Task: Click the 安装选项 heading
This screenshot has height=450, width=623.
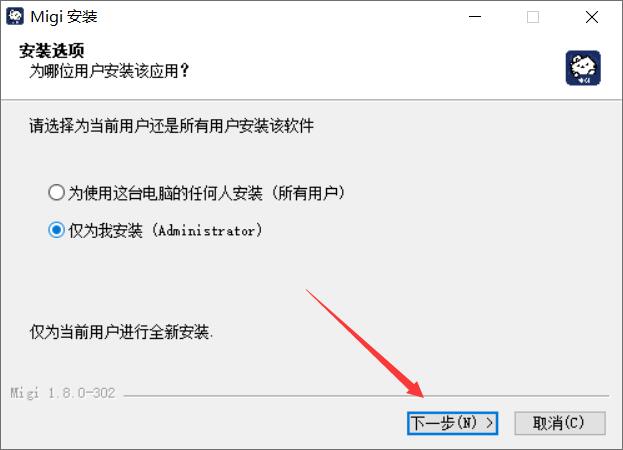Action: coord(52,50)
